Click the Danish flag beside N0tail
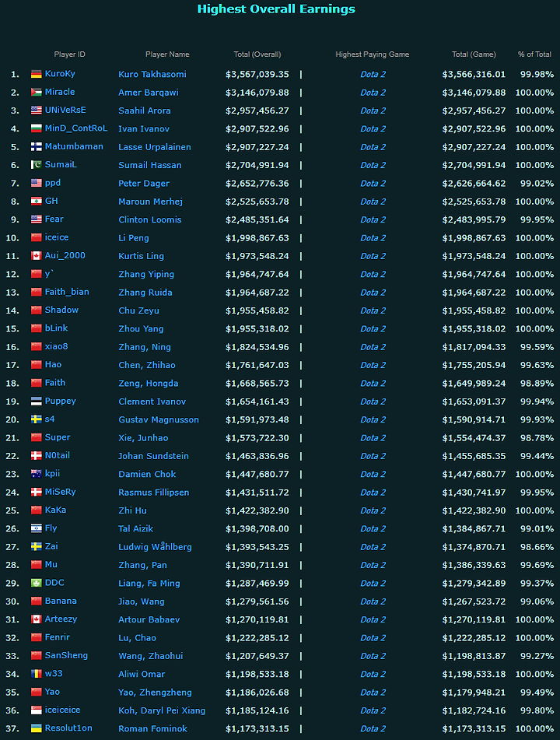Image resolution: width=560 pixels, height=740 pixels. point(37,455)
